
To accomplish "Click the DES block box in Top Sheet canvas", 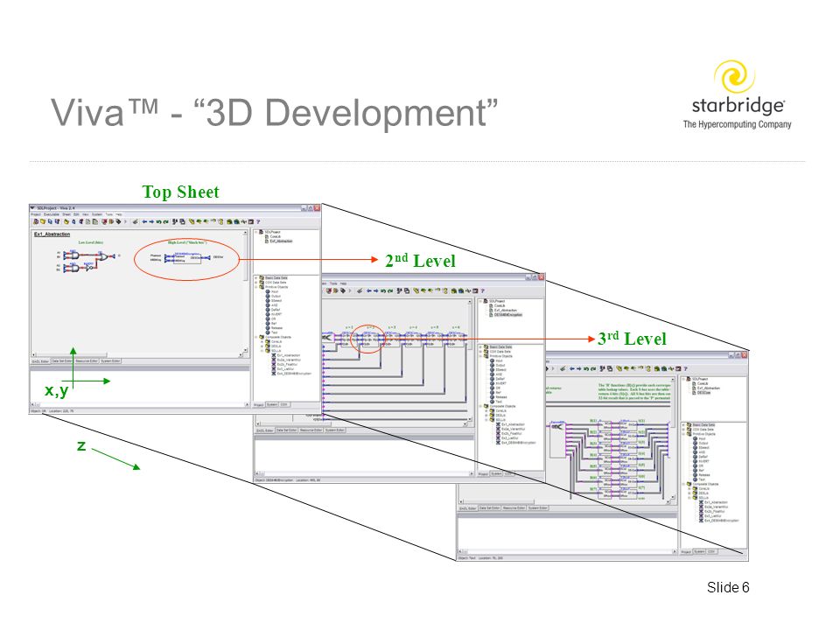I will pyautogui.click(x=187, y=259).
